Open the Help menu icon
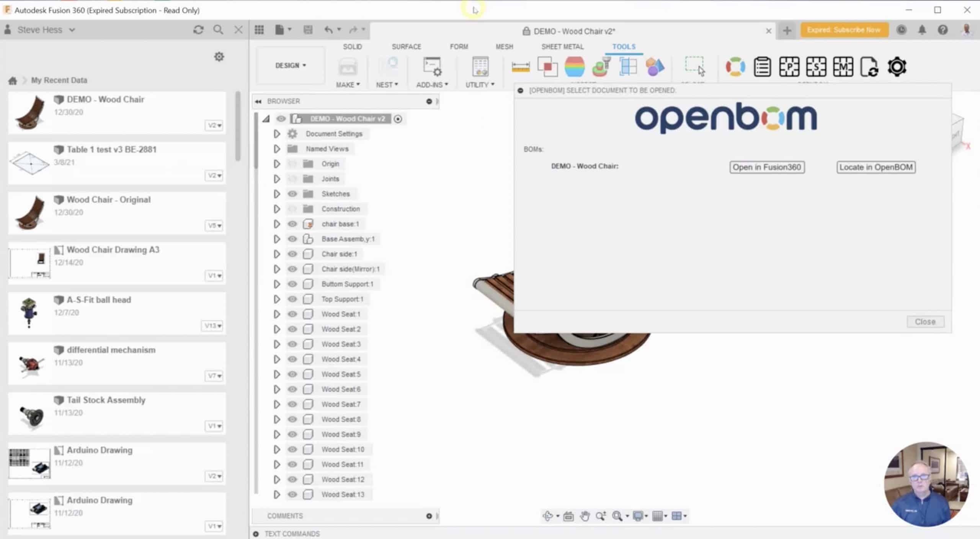The height and width of the screenshot is (539, 980). point(942,30)
